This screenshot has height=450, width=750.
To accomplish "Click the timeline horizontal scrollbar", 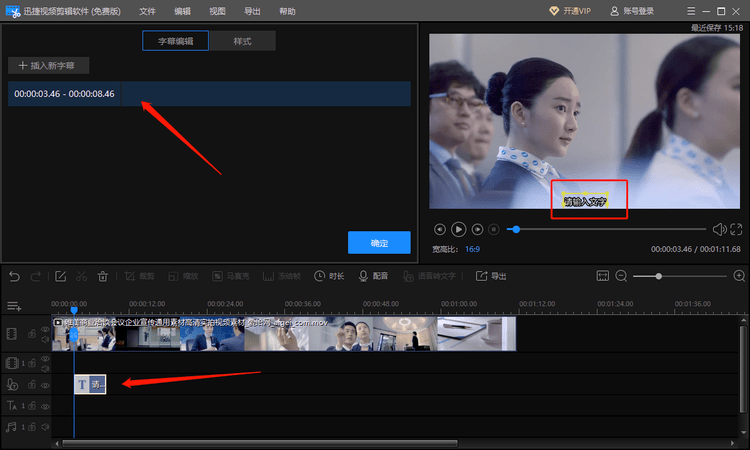I will coord(260,443).
